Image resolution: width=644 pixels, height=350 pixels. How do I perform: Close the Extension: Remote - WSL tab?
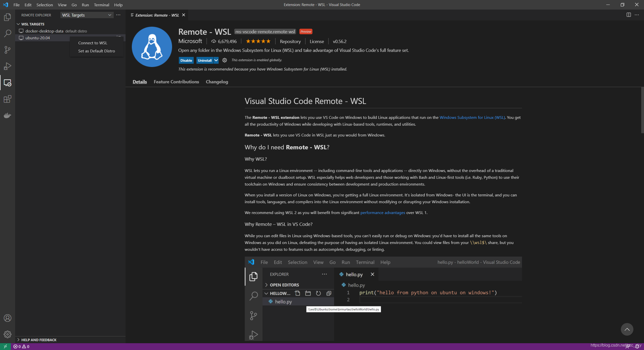pyautogui.click(x=184, y=15)
